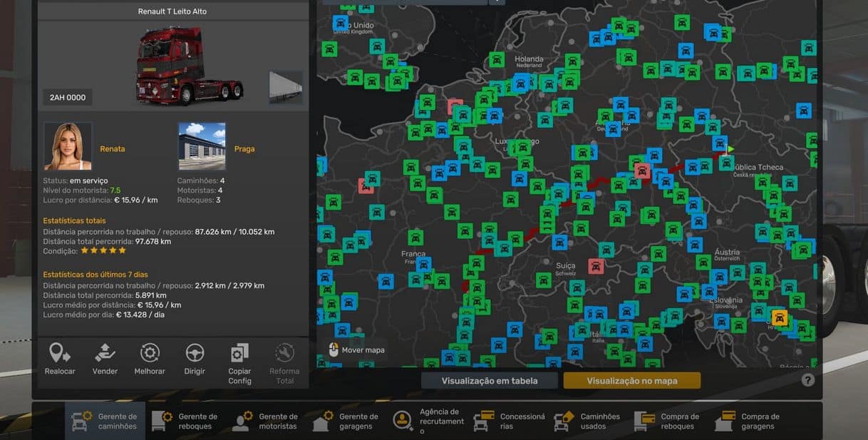Click the trailer thumbnail beside the truck

(286, 87)
